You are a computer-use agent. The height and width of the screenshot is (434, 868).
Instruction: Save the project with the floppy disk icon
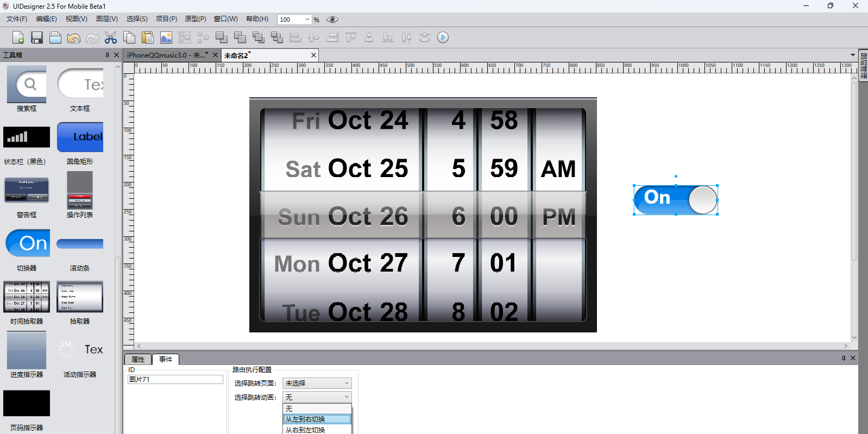(36, 37)
